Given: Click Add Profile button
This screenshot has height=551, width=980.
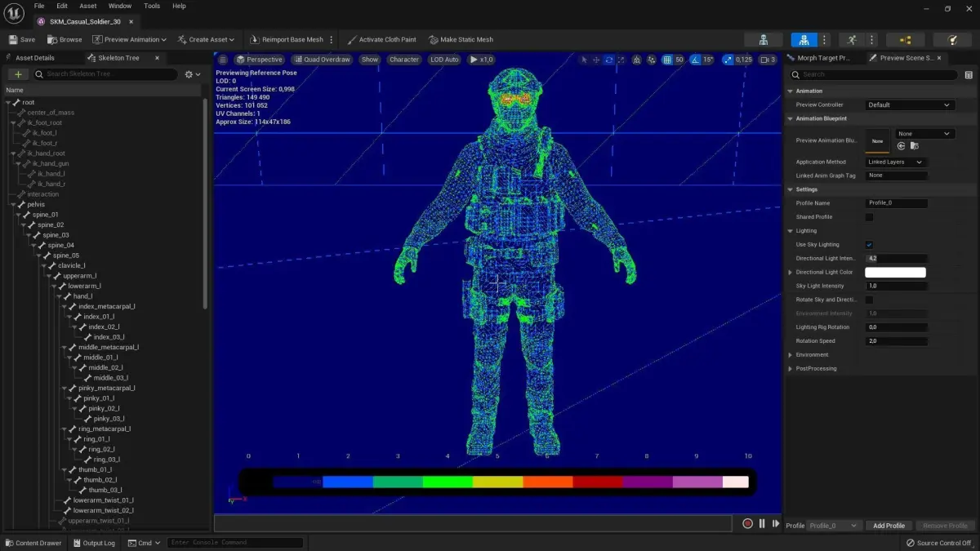Looking at the screenshot, I should click(889, 526).
